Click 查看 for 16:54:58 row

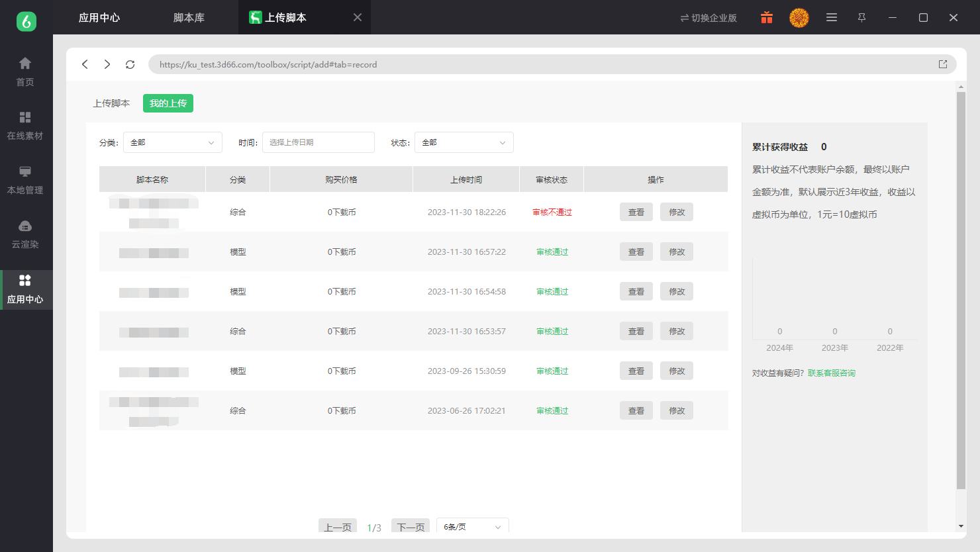[636, 291]
